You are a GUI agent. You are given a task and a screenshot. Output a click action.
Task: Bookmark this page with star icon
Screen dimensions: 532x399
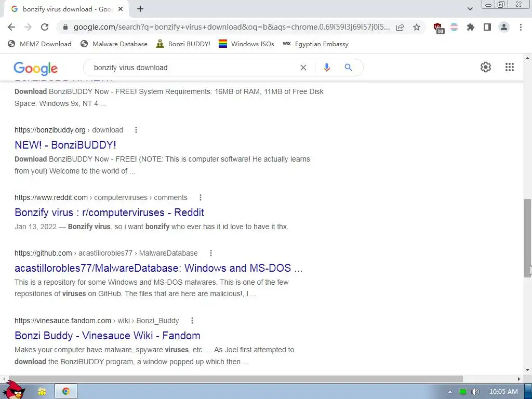(417, 27)
